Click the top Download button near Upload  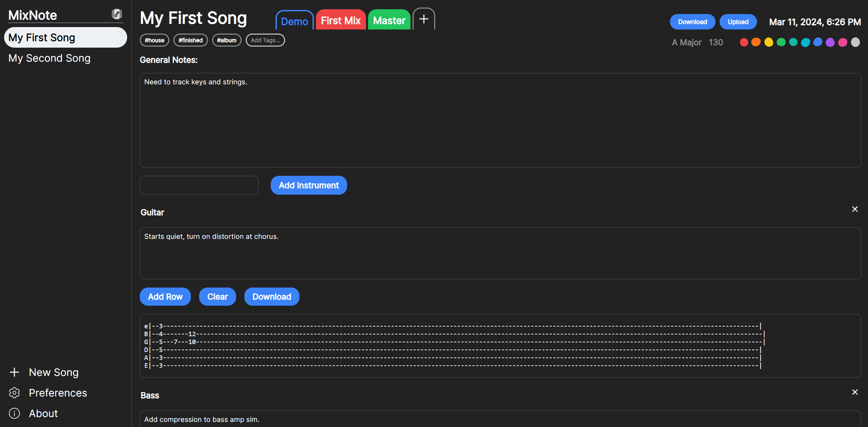click(692, 22)
